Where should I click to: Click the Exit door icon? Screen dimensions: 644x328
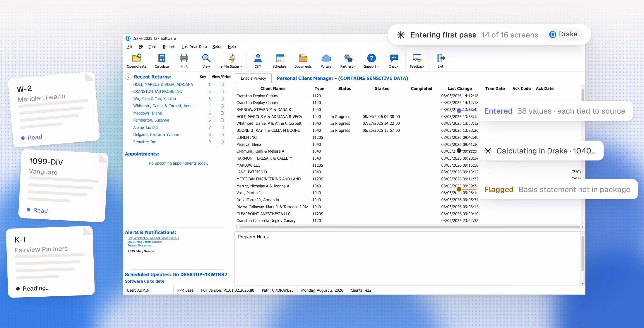coord(440,58)
